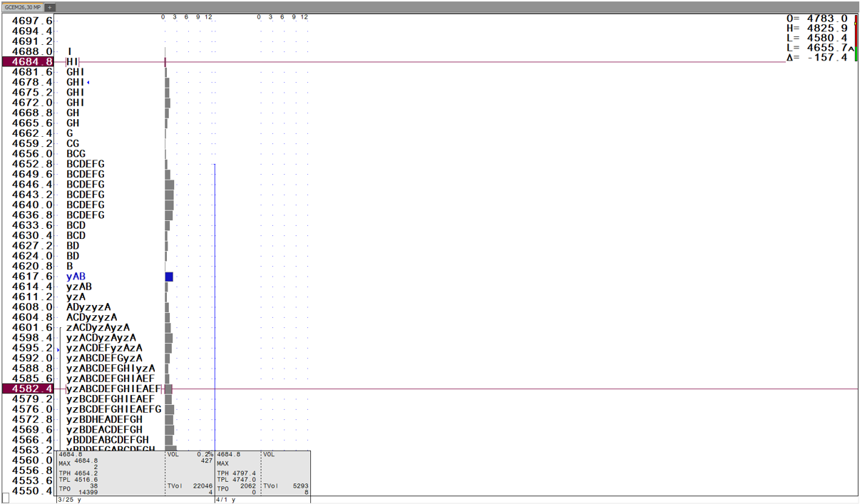Viewport: 860px width, 504px height.
Task: Click the HI bracket marker on 4684.8 line
Action: point(73,62)
